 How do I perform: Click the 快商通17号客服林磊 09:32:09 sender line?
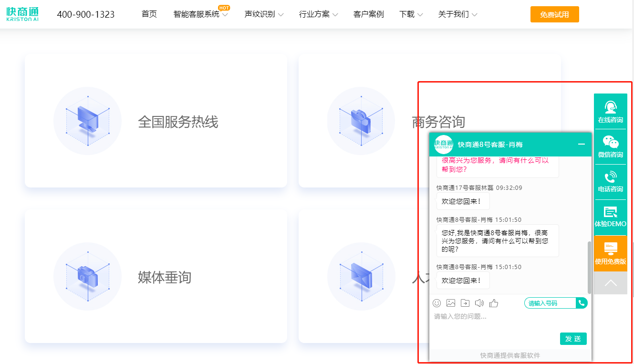tap(479, 188)
